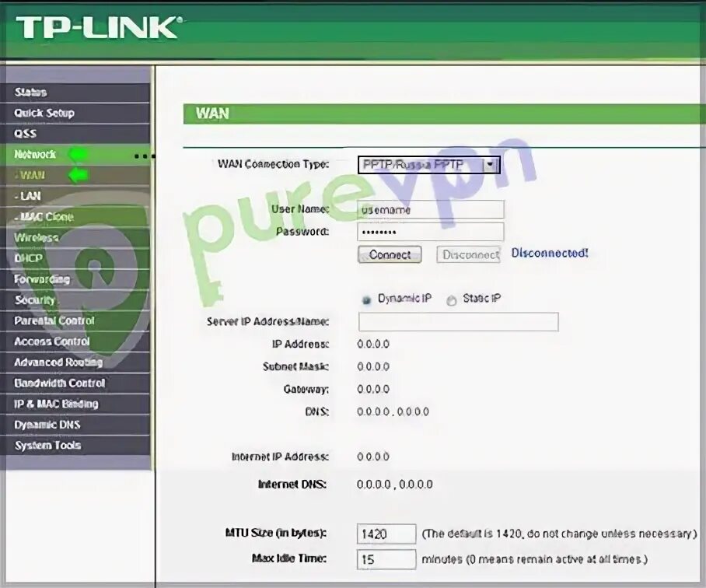Screen dimensions: 706x588
Task: Click the MTU default 1420 note text
Action: pos(559,534)
